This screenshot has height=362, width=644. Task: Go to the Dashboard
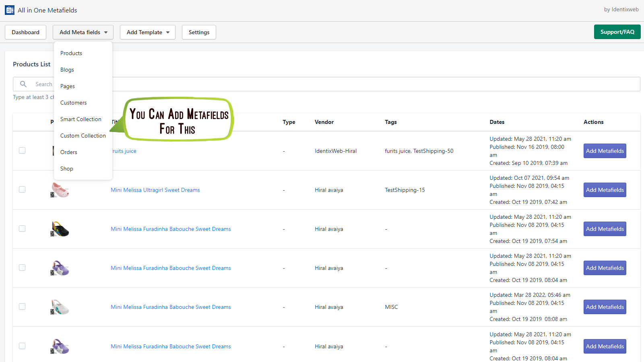tap(25, 32)
